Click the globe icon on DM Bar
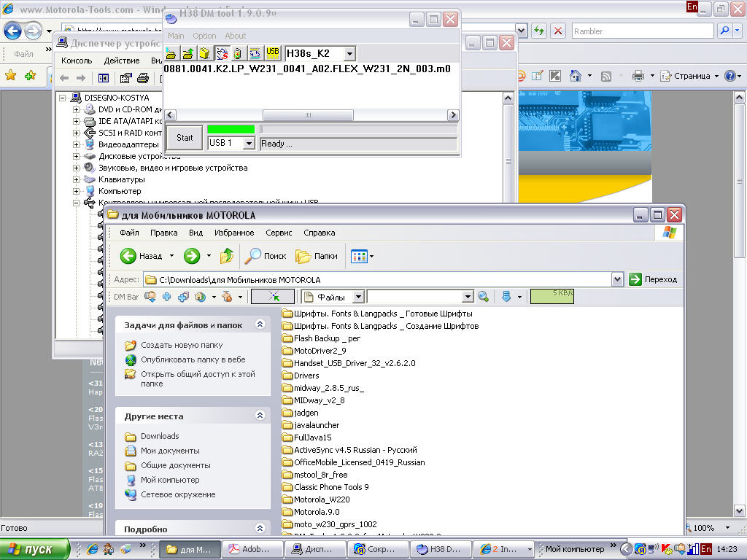Screen dimensions: 747x560 (x=200, y=297)
